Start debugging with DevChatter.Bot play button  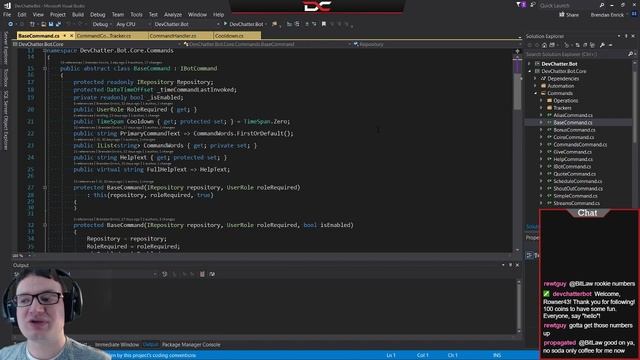tap(243, 24)
